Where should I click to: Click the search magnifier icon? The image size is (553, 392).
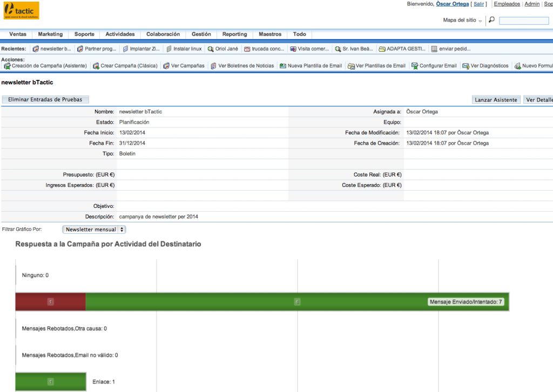491,20
